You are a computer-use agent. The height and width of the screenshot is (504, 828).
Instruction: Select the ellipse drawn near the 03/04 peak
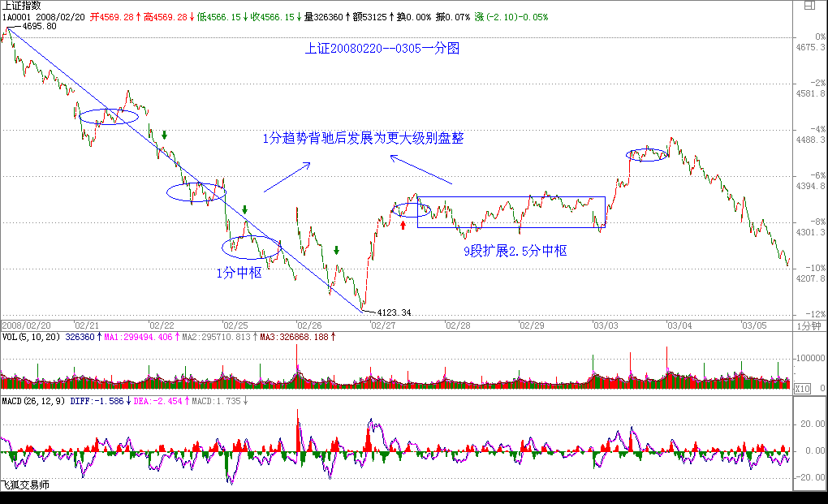(647, 154)
